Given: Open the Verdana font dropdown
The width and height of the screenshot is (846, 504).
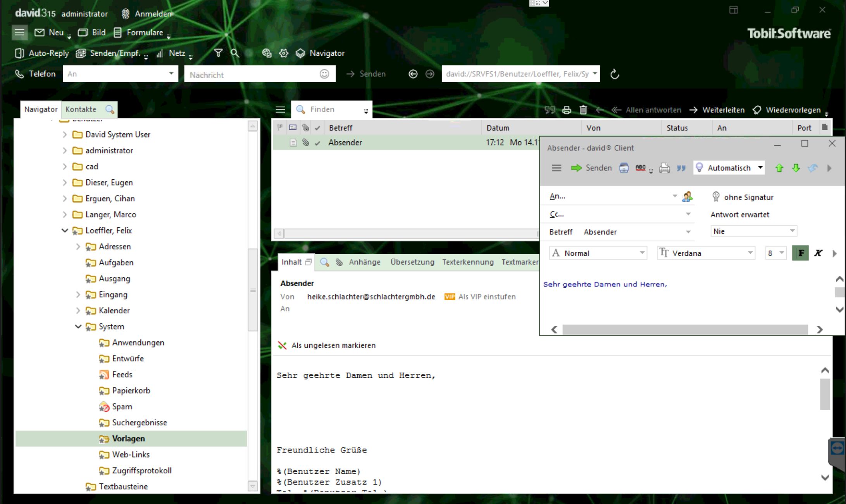Looking at the screenshot, I should pyautogui.click(x=750, y=253).
